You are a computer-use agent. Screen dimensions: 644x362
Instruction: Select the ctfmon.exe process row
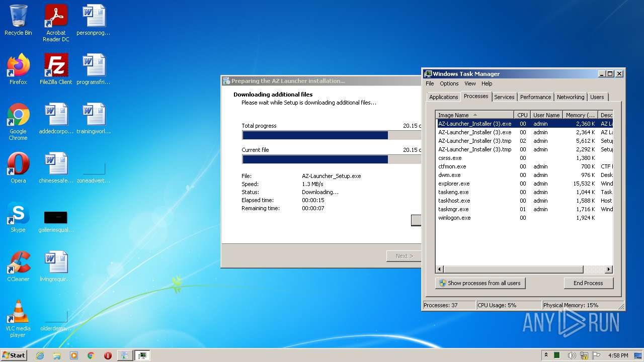524,166
